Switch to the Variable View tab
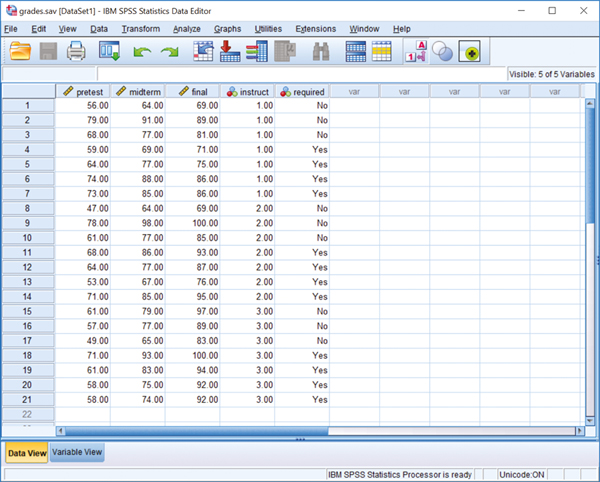 point(77,452)
